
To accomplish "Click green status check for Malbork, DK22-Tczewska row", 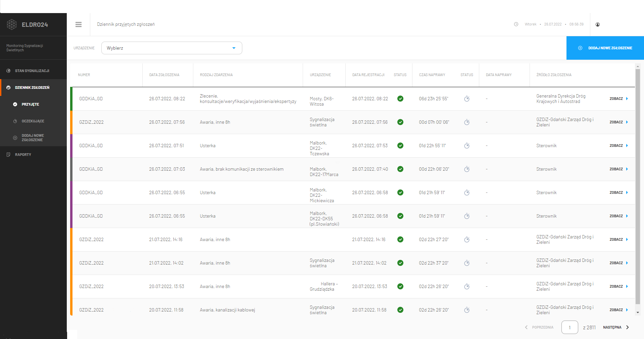I will (x=400, y=146).
